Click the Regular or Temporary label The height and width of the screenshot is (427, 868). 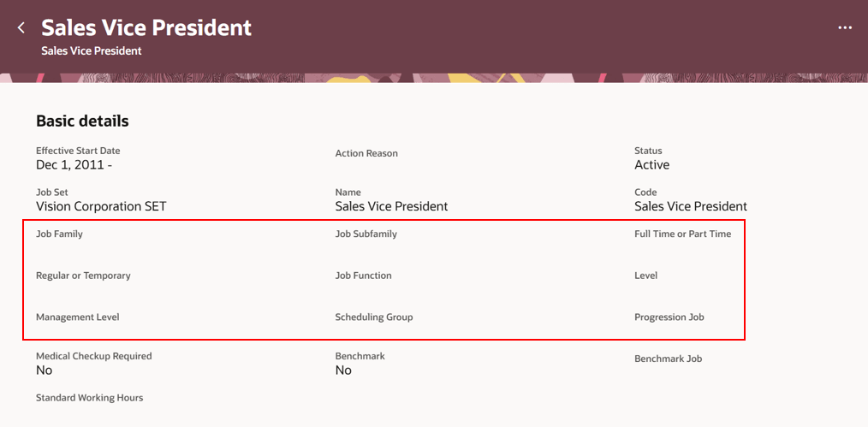coord(83,276)
